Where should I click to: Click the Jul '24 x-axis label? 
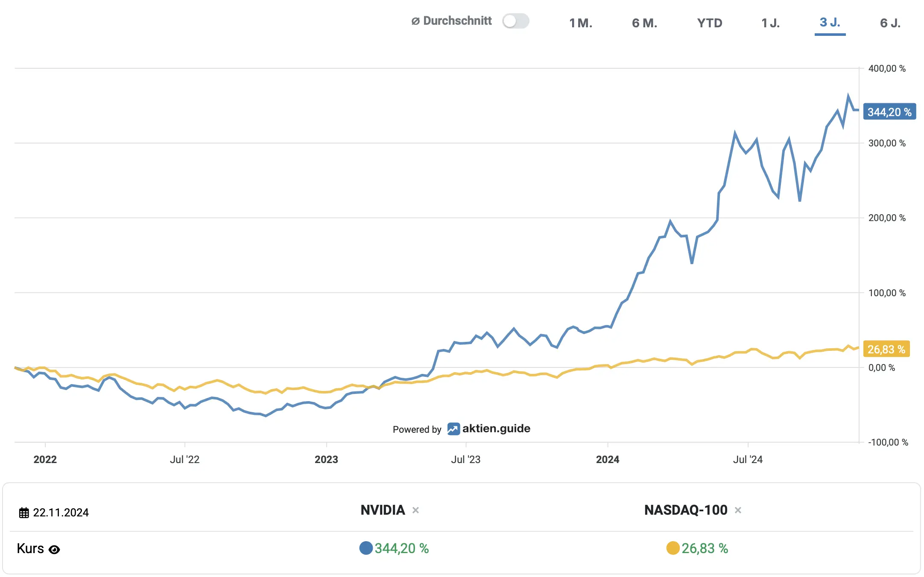tap(748, 460)
